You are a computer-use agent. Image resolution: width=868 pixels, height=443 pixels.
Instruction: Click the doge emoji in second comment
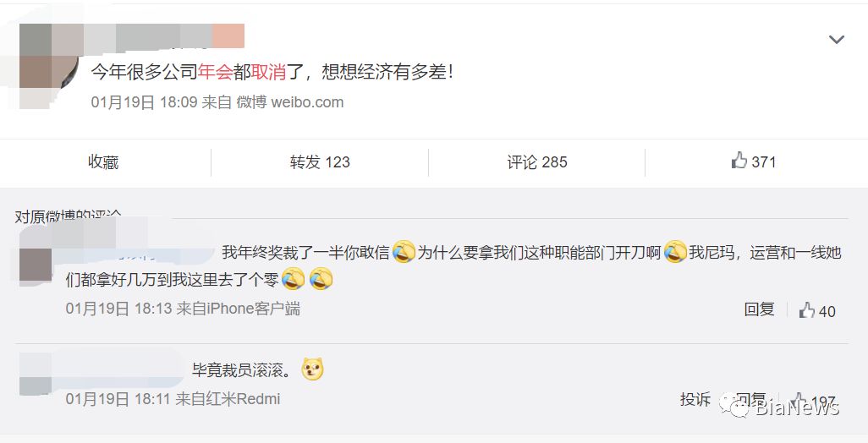[313, 369]
